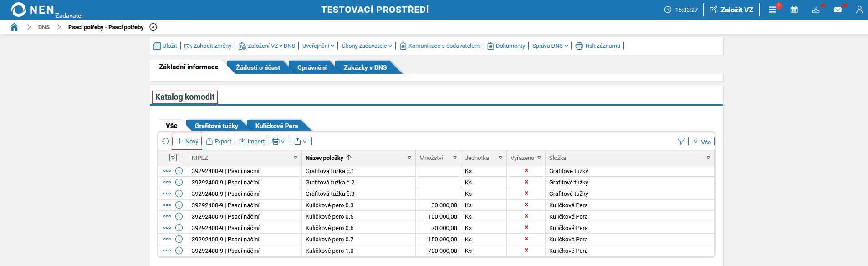The height and width of the screenshot is (266, 868).
Task: Click the home icon in breadcrumb
Action: coord(14,27)
